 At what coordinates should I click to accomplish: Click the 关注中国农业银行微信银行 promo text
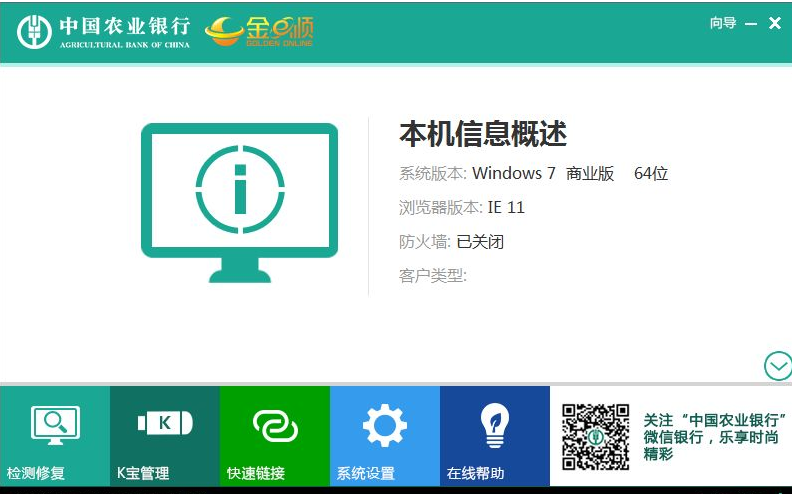[715, 437]
